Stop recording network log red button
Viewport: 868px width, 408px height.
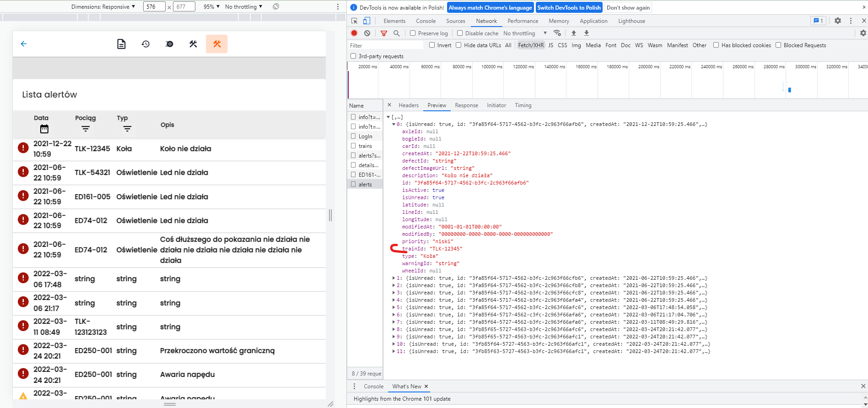coord(354,33)
